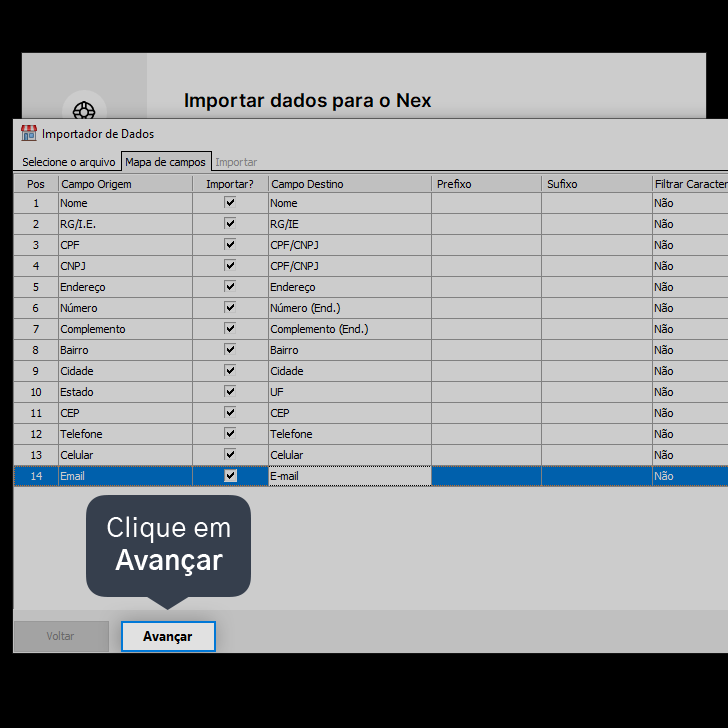Screen dimensions: 728x728
Task: Click the Não filter value in the Nome row
Action: pos(663,203)
